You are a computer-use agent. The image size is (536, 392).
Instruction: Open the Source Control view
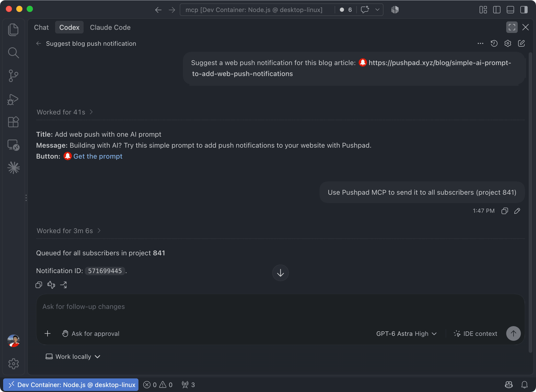pyautogui.click(x=13, y=76)
